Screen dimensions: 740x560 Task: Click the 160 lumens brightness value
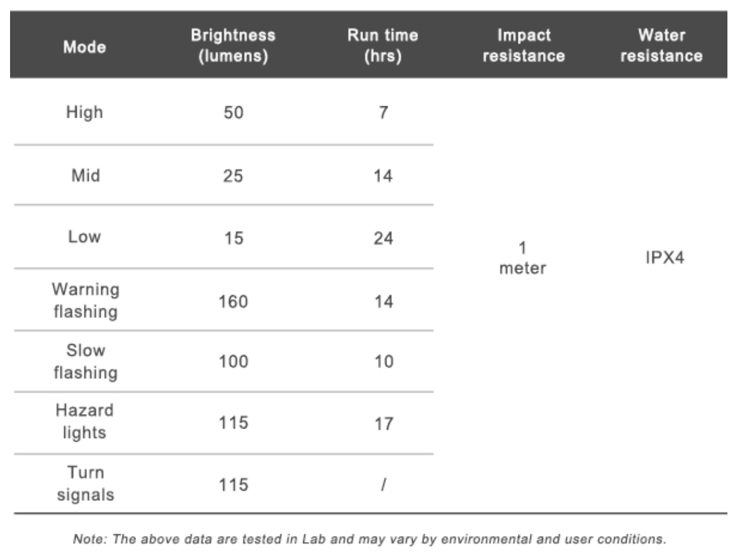[233, 302]
